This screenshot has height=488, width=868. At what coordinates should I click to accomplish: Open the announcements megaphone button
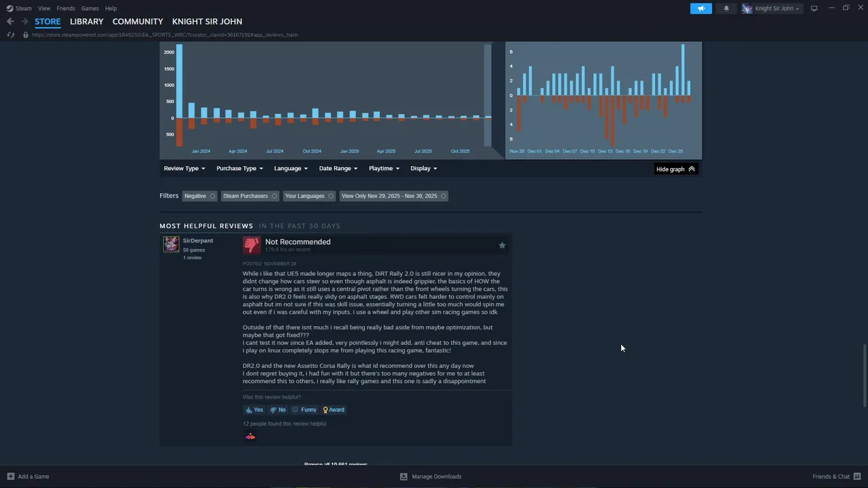pos(701,8)
